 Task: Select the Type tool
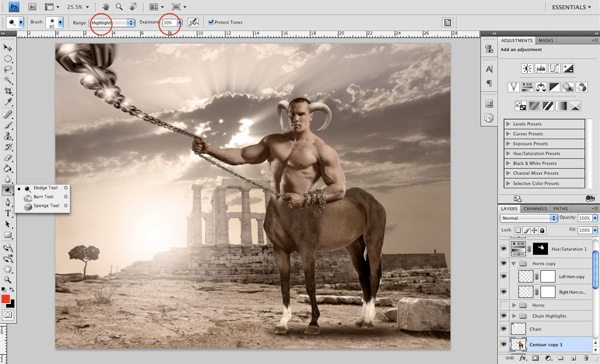(8, 213)
